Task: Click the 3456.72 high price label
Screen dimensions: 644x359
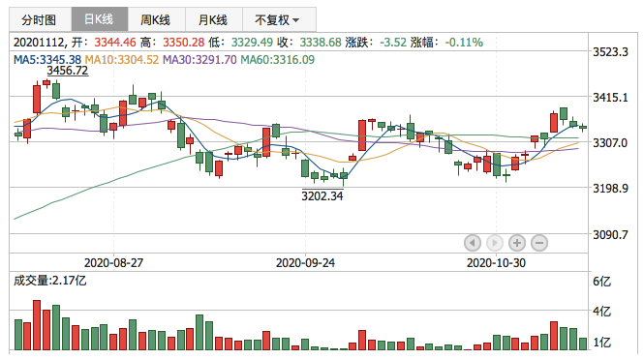Action: (x=68, y=71)
